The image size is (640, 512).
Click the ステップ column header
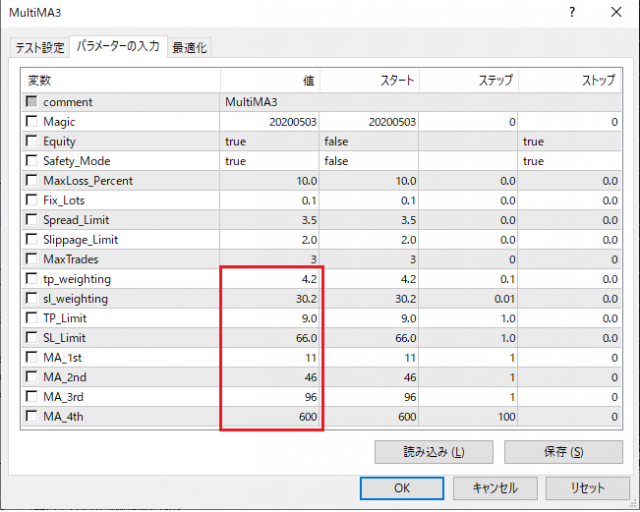coord(469,80)
